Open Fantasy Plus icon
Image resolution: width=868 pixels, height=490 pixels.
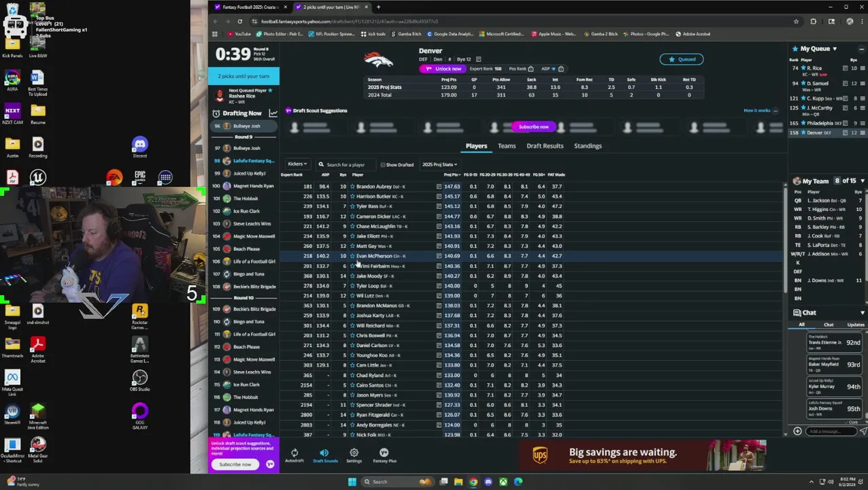coord(384,453)
